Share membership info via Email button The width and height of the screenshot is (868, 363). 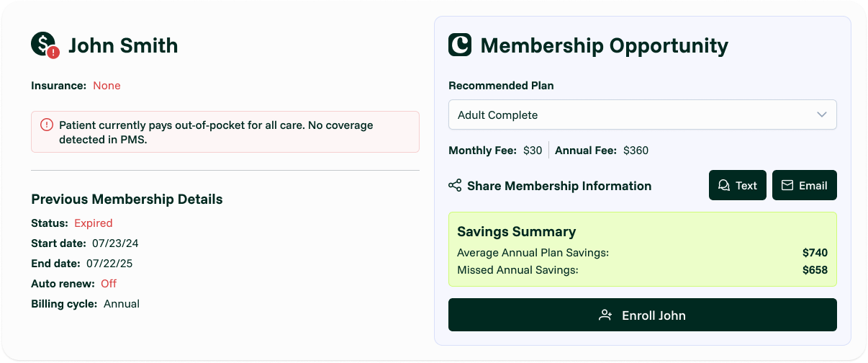pos(805,185)
